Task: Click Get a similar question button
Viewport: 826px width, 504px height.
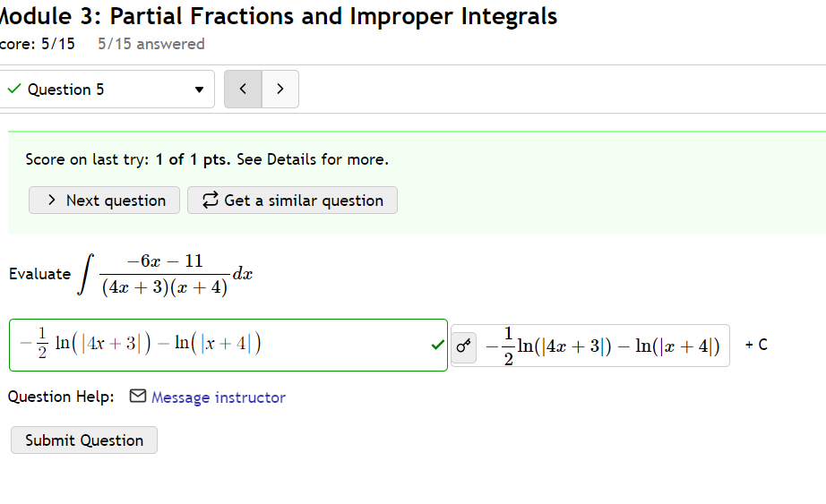Action: tap(292, 201)
